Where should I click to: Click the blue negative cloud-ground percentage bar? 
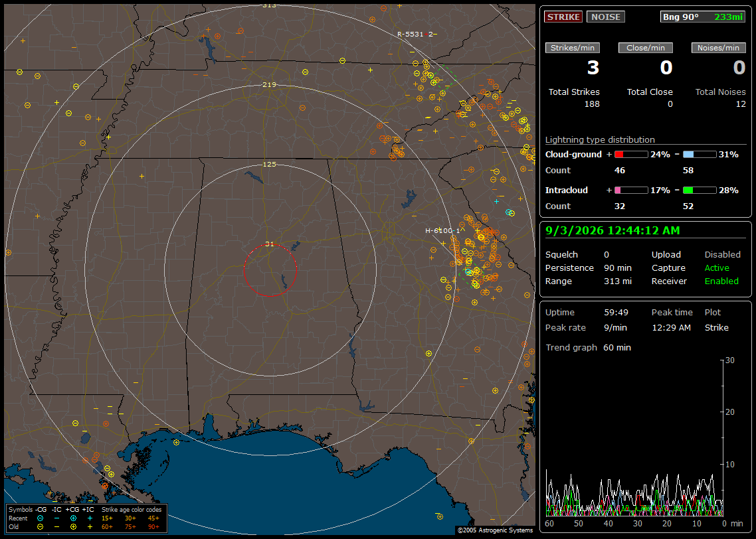click(700, 155)
